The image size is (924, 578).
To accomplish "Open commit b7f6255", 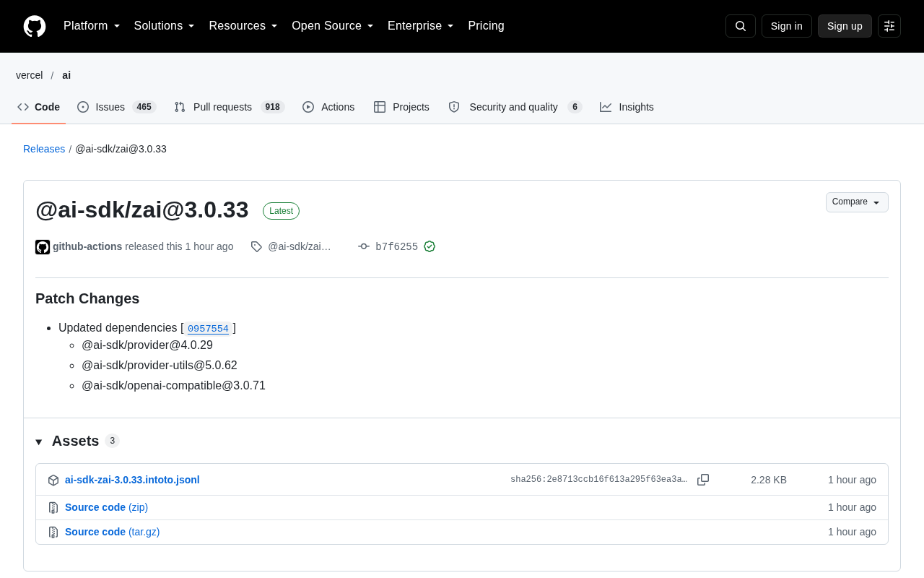I will tap(396, 247).
